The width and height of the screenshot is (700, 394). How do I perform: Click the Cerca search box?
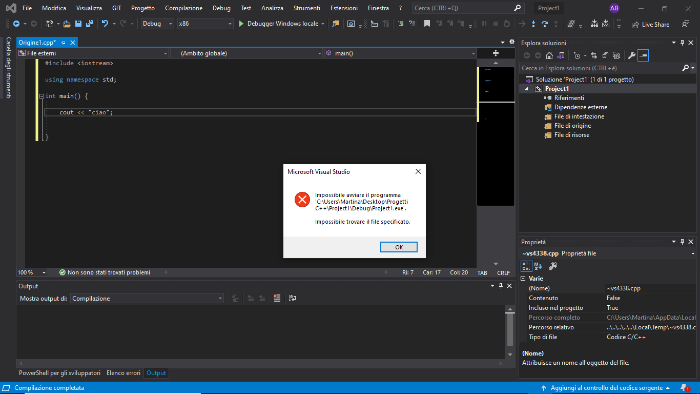pos(467,8)
